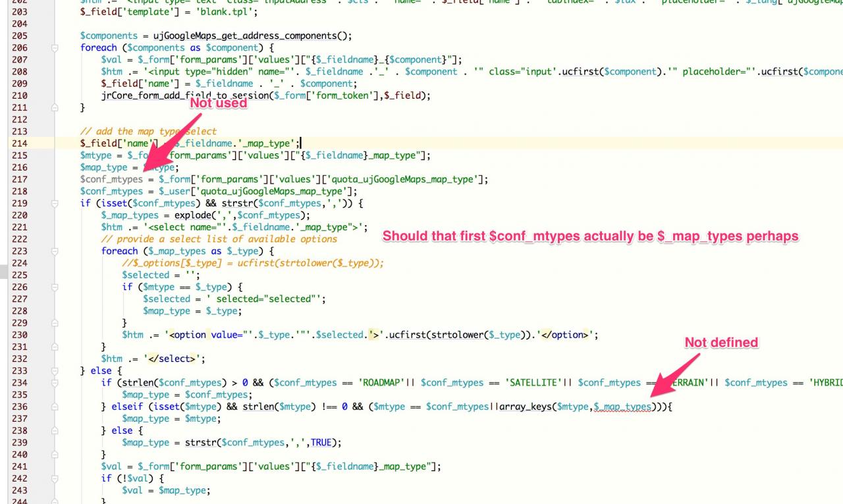Click $mtype at start of line 215
Screen dimensions: 843x504
95,155
